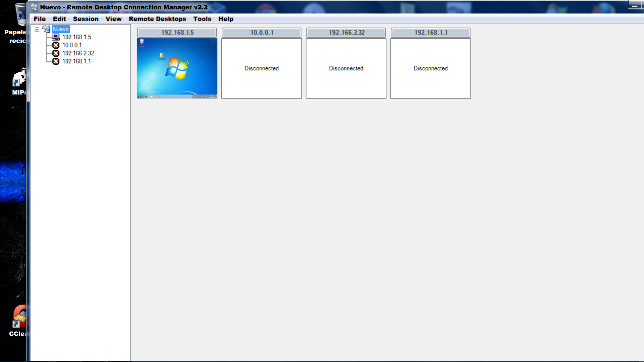Click the Nuevo group icon in tree
This screenshot has width=644, height=362.
(47, 29)
